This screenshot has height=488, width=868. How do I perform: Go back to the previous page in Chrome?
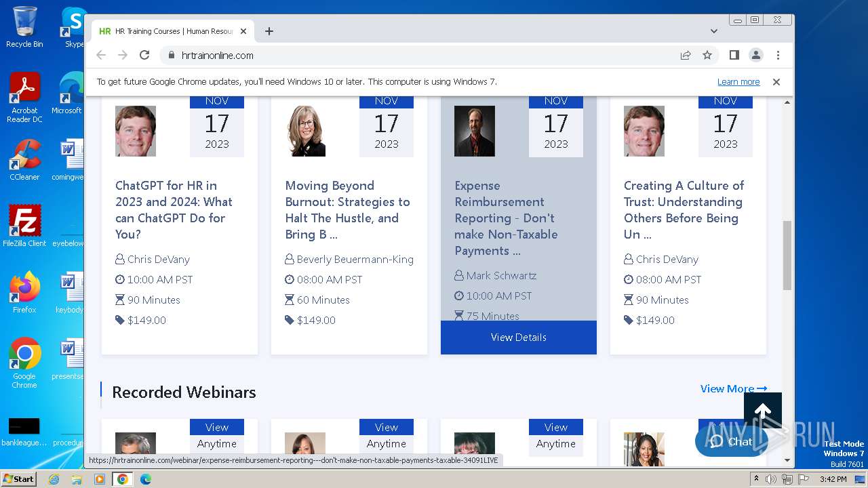[101, 55]
